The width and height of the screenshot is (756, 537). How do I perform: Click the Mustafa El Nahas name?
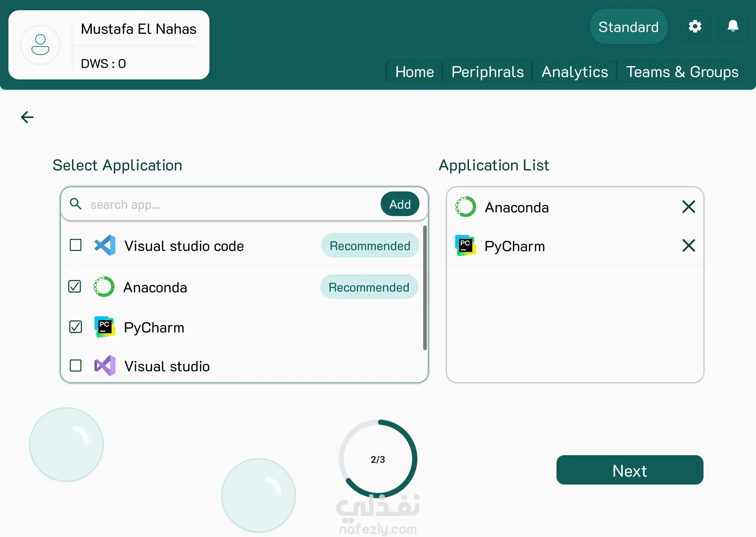(139, 29)
